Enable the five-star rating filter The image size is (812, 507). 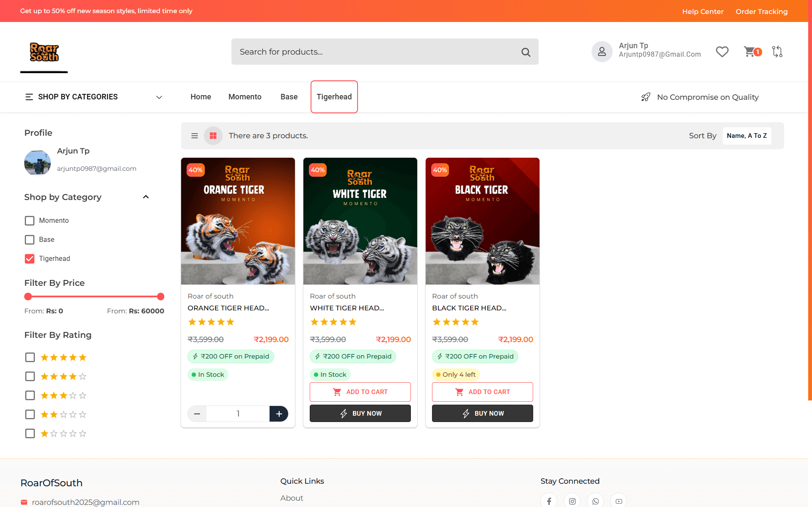30,358
